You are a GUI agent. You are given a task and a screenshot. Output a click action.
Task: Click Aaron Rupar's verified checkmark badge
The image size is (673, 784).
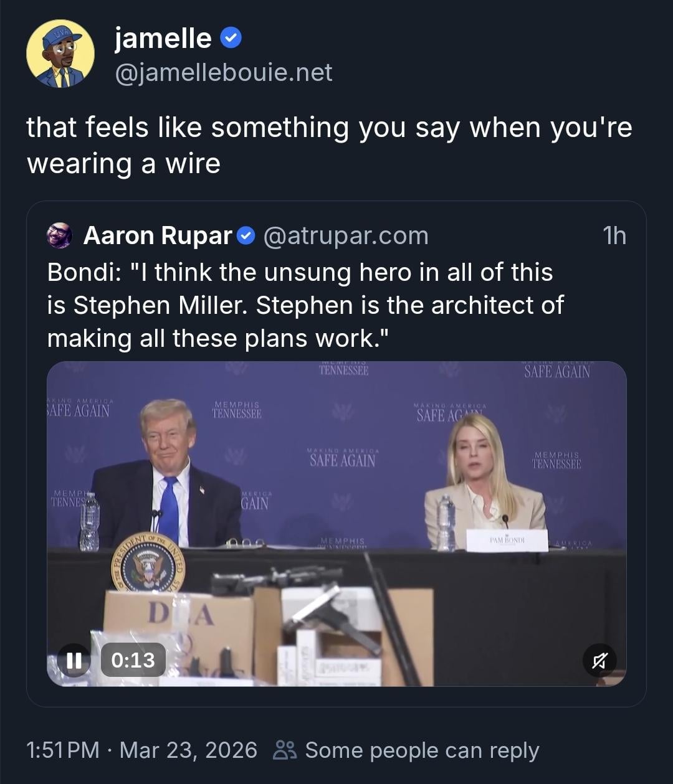247,236
